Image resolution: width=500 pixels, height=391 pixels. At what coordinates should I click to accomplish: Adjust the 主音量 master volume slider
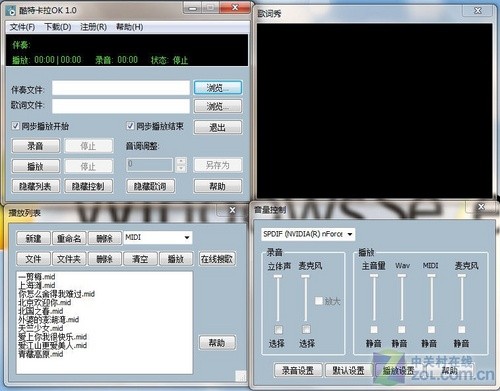click(x=374, y=276)
